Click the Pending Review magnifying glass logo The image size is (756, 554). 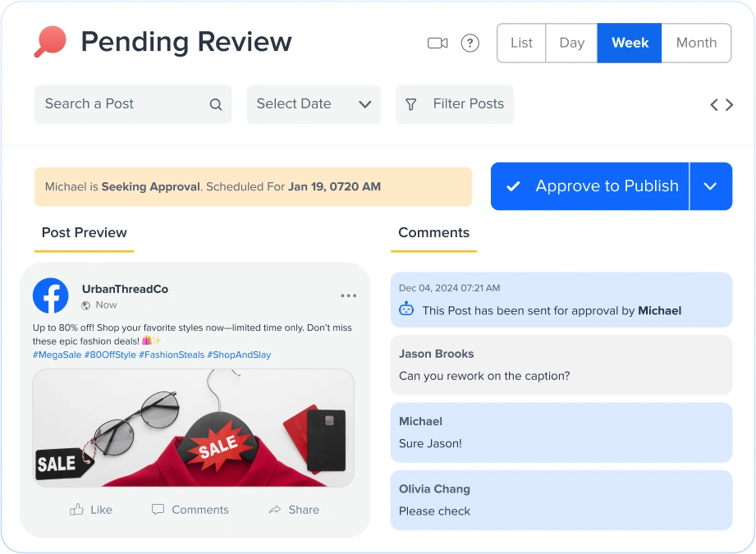[48, 40]
